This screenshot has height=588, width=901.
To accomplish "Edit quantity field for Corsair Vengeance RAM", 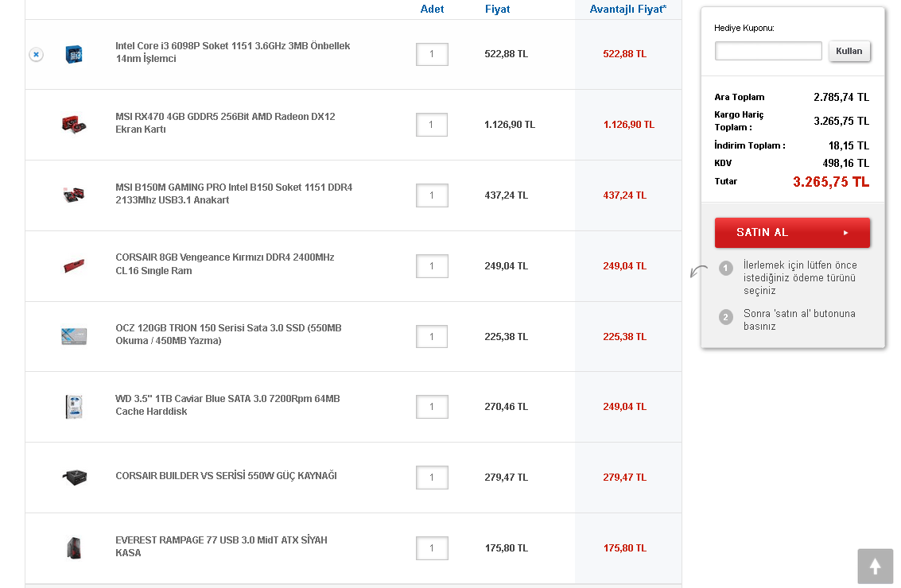I will (x=432, y=266).
